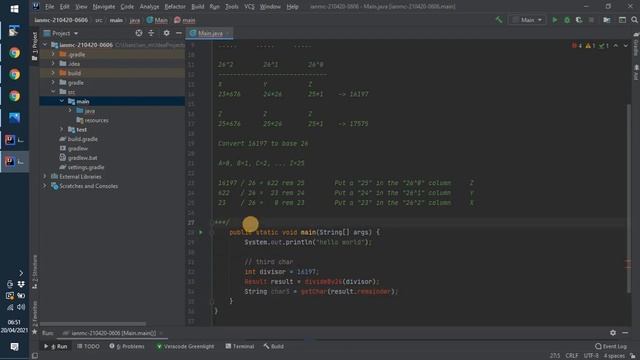Click the editor vertical scrollbar
The width and height of the screenshot is (640, 360).
pyautogui.click(x=629, y=198)
